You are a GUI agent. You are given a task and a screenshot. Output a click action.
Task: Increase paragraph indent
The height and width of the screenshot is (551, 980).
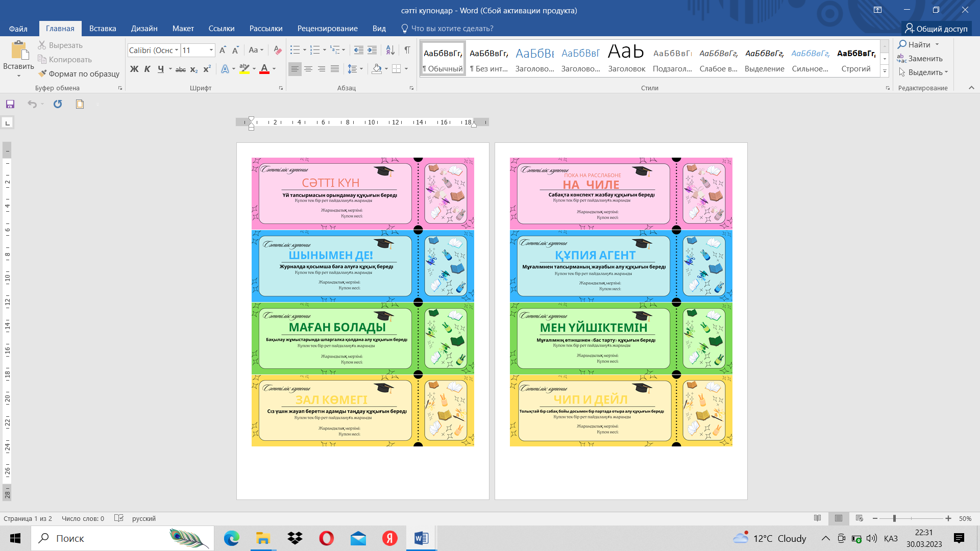pyautogui.click(x=372, y=50)
